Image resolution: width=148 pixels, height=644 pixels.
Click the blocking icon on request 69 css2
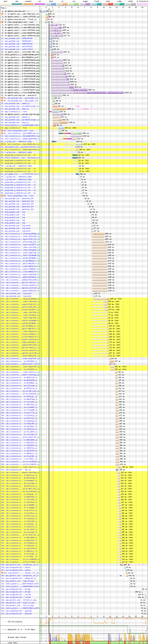(2, 196)
